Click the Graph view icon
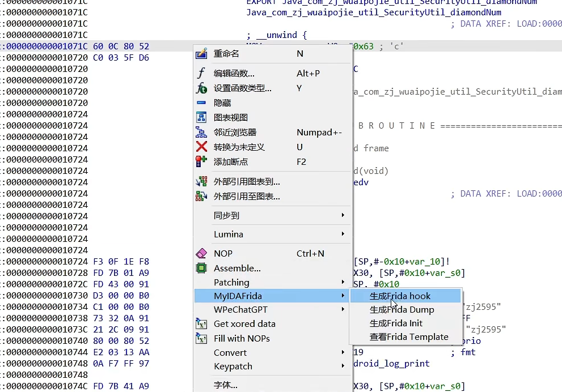562x392 pixels. tap(201, 117)
